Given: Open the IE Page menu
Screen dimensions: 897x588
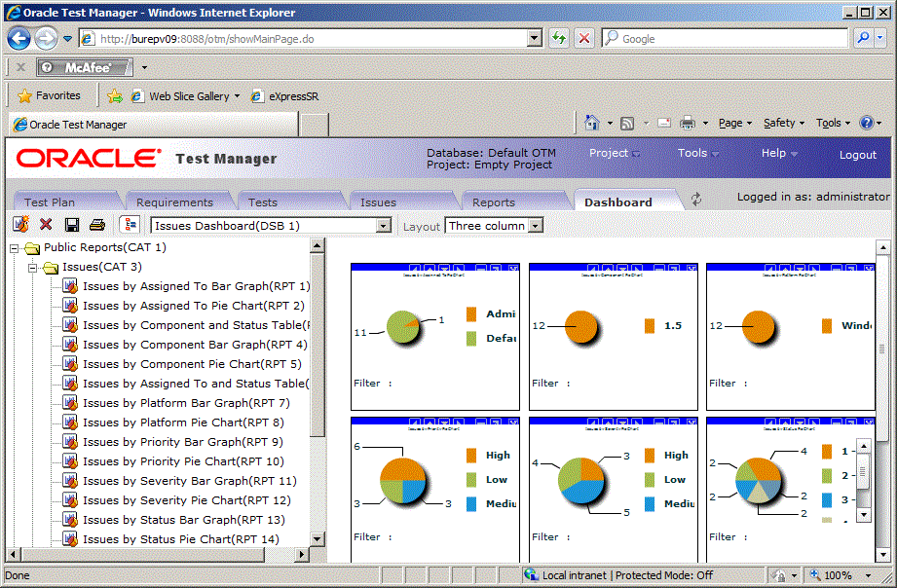Looking at the screenshot, I should (x=735, y=123).
